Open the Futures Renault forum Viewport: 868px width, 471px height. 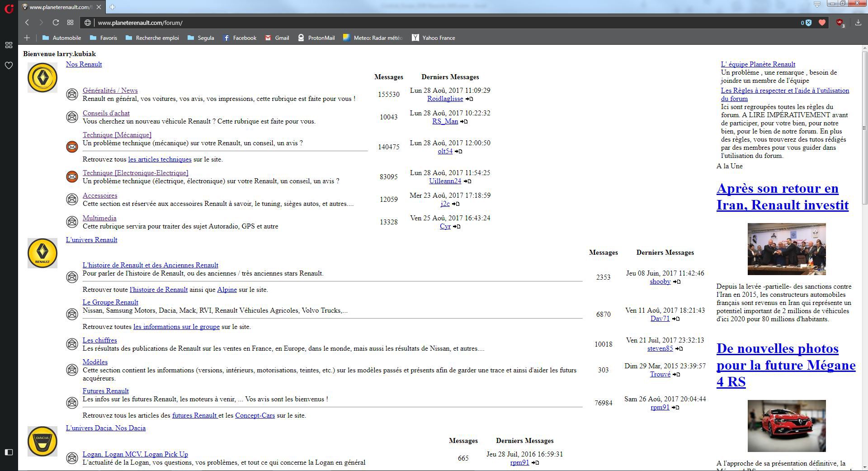pos(105,391)
